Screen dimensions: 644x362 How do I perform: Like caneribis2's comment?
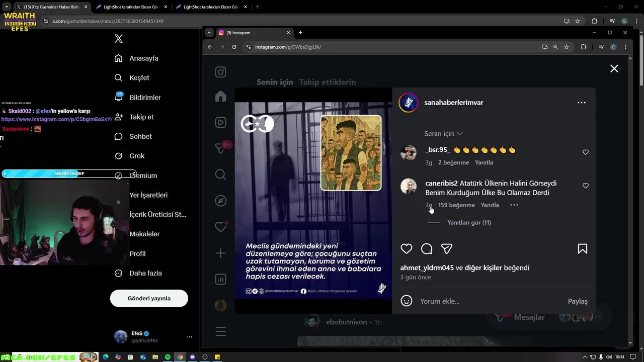586,186
